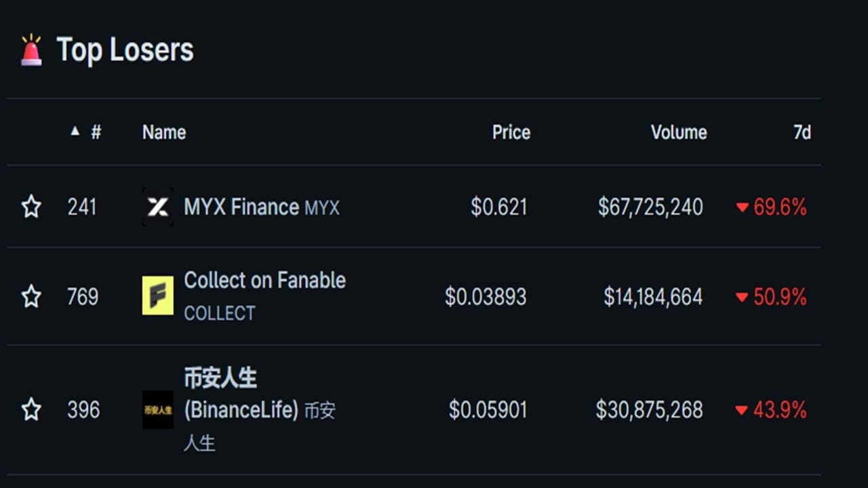The height and width of the screenshot is (488, 868).
Task: Star the BinanceLife coin row
Action: coord(31,409)
